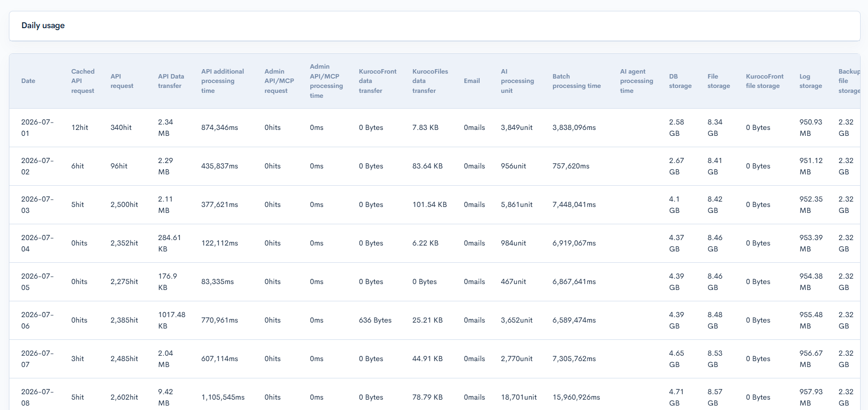Image resolution: width=868 pixels, height=410 pixels.
Task: Click the 25.21 KB KurocoFiles value
Action: [427, 320]
